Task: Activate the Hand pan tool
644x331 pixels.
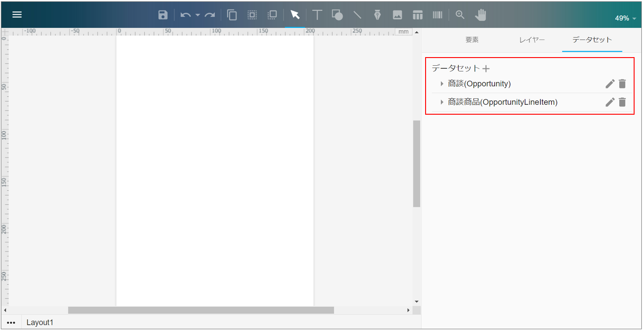Action: [x=480, y=15]
